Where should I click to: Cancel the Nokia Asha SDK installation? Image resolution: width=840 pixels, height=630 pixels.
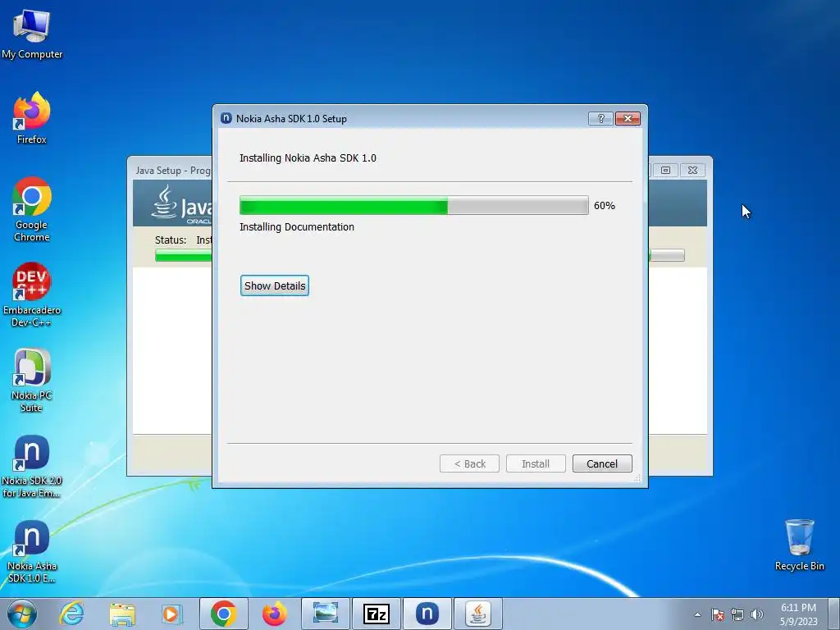(x=602, y=463)
